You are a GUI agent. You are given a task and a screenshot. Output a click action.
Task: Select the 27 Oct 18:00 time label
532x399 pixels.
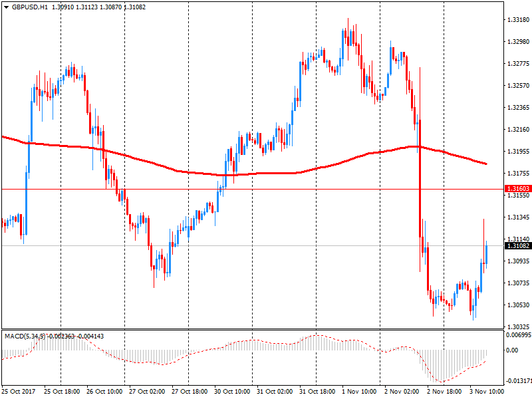(x=190, y=392)
